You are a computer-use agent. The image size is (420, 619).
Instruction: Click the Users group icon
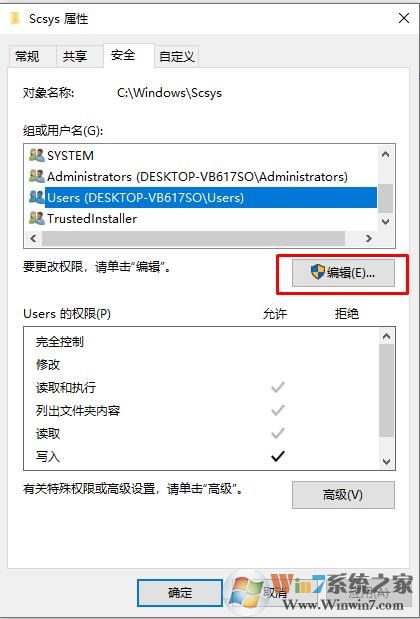(37, 197)
